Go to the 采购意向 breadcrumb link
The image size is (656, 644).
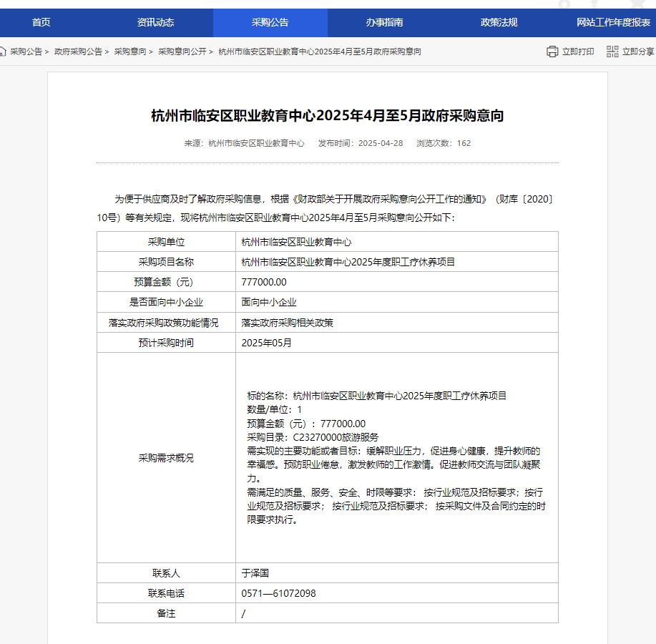pyautogui.click(x=130, y=52)
